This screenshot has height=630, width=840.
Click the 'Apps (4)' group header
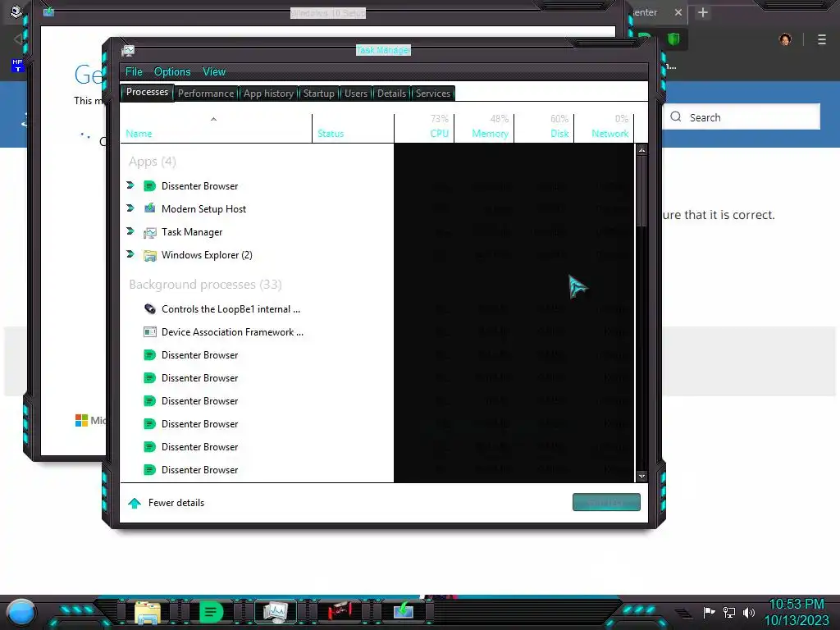click(152, 162)
